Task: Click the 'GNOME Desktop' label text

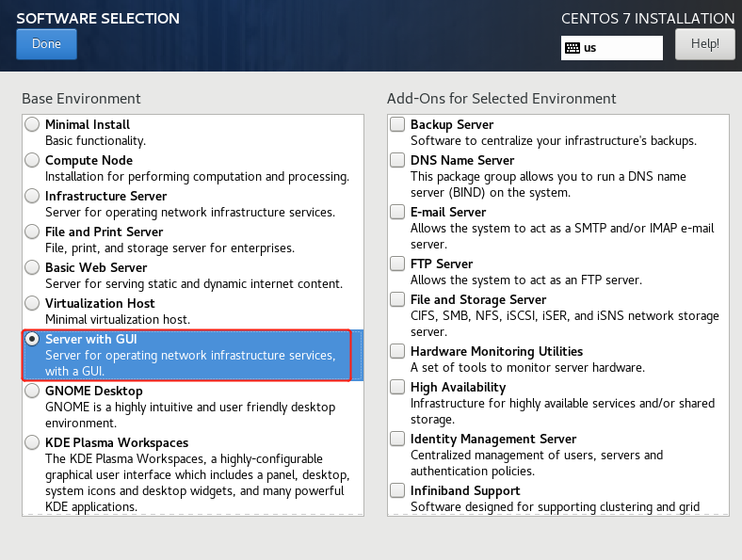Action: (x=94, y=392)
